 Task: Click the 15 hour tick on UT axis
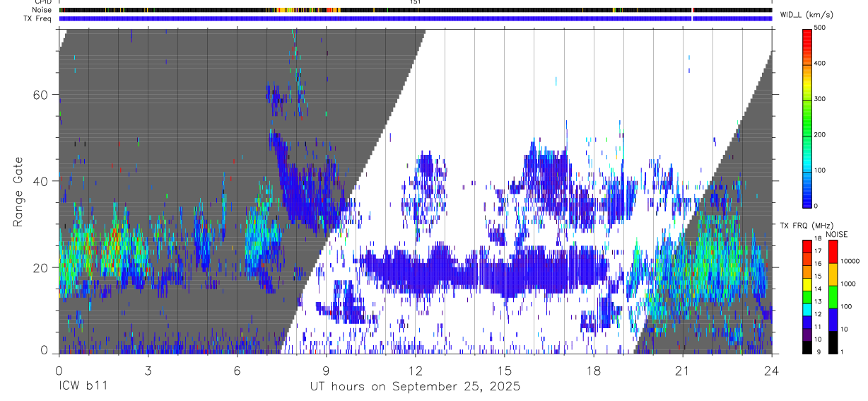[x=504, y=371]
